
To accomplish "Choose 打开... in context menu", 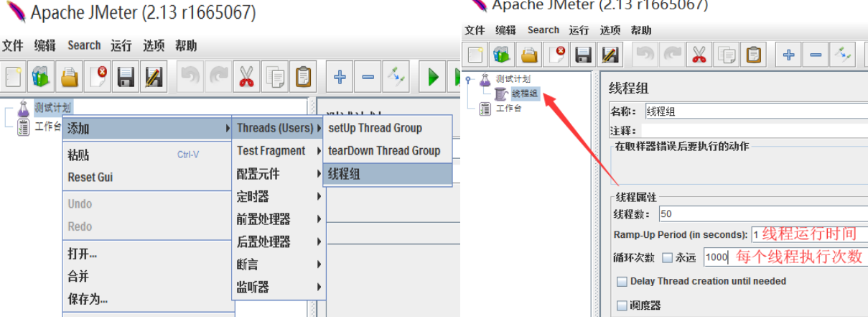I will [148, 254].
